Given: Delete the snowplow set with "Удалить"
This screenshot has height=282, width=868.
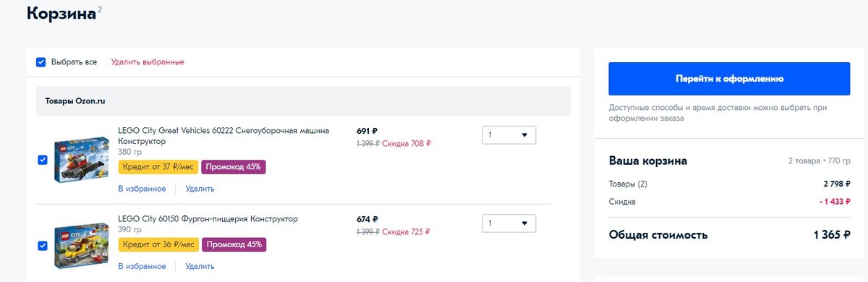Looking at the screenshot, I should pyautogui.click(x=200, y=189).
